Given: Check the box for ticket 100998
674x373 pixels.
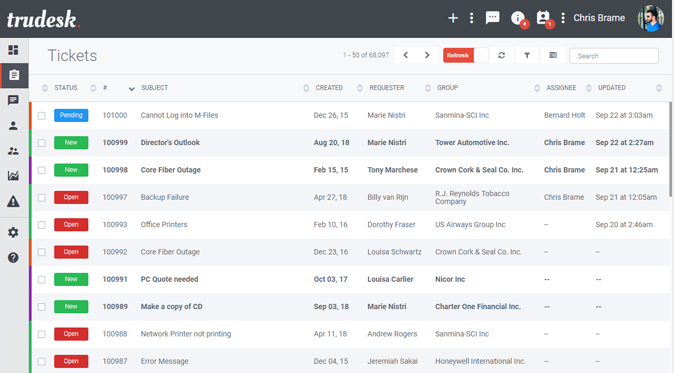Looking at the screenshot, I should (42, 170).
